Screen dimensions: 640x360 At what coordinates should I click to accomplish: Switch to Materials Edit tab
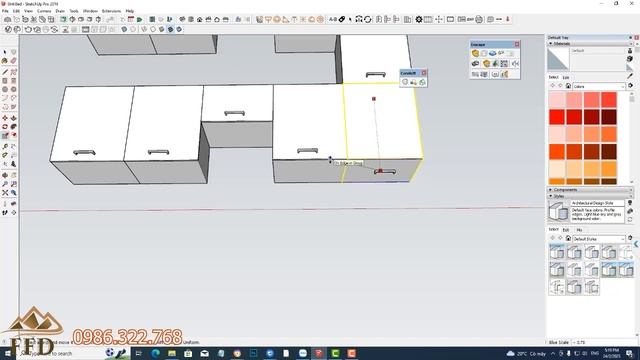(x=566, y=77)
